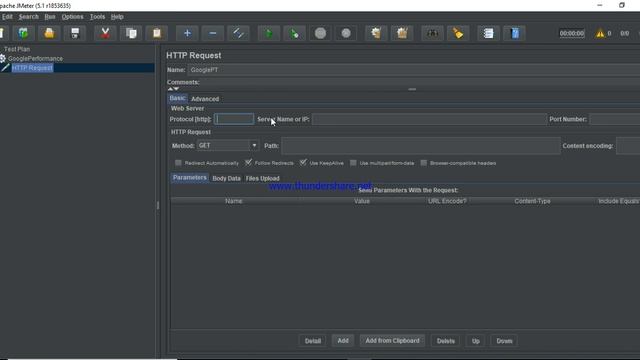The image size is (640, 360).
Task: Click the Detail button
Action: 313,341
